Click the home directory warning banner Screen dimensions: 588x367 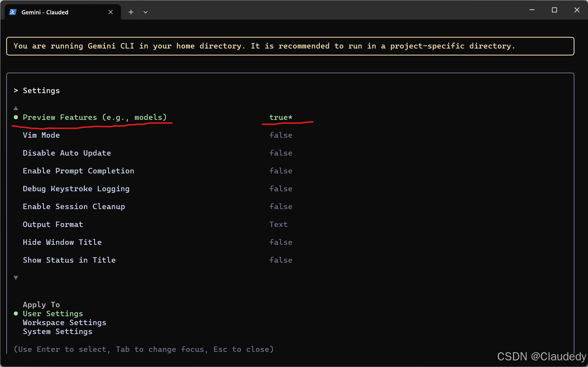(x=290, y=46)
